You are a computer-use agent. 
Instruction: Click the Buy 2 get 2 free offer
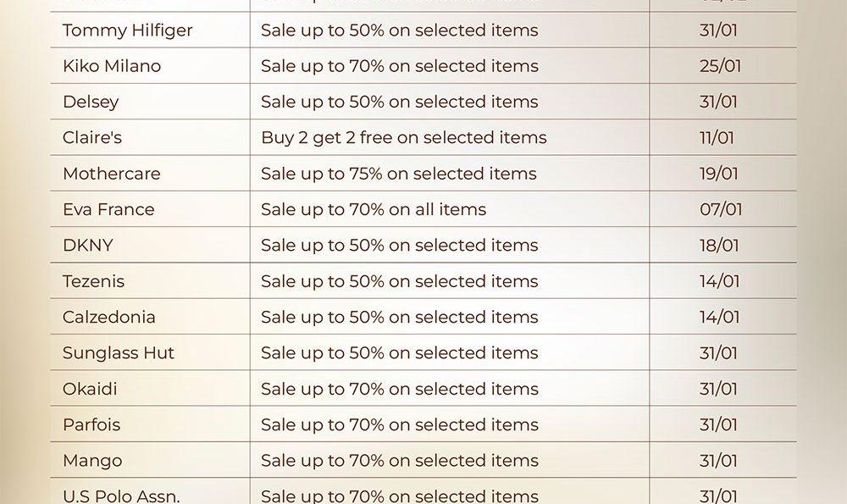[404, 137]
